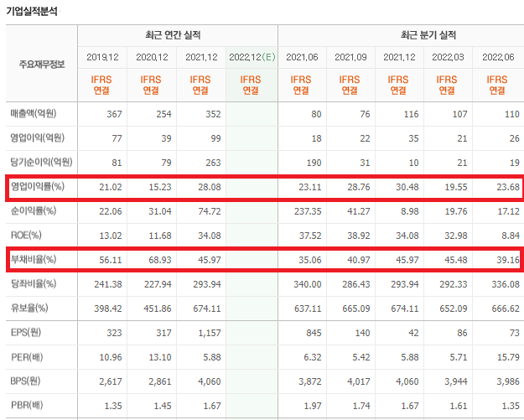Click the 1,157 EPS value
The image size is (524, 420).
[x=210, y=333]
